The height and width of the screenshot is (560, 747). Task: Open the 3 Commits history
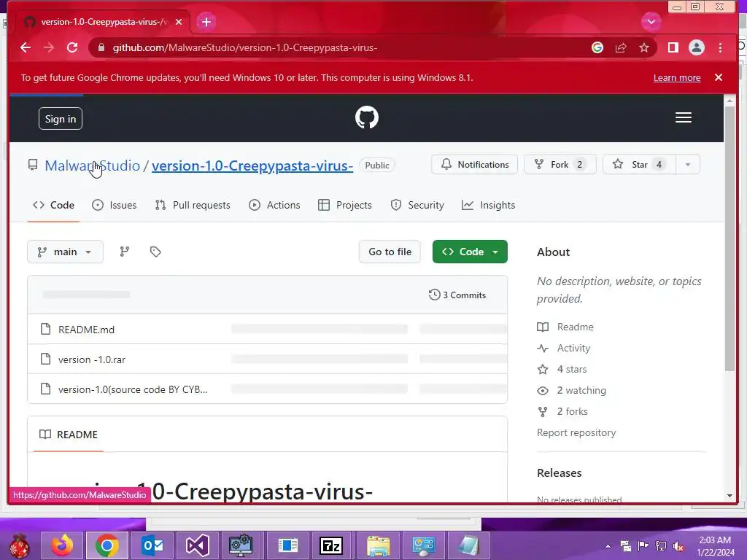457,295
